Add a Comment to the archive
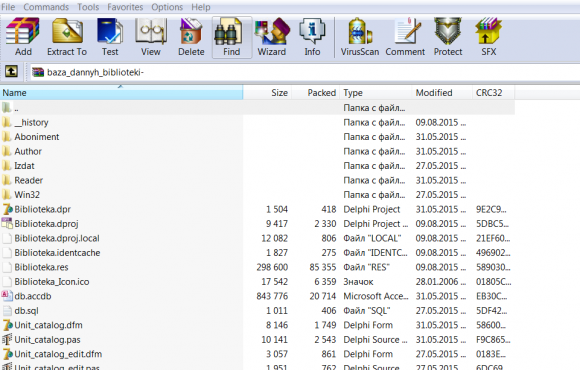The height and width of the screenshot is (370, 580). click(405, 37)
